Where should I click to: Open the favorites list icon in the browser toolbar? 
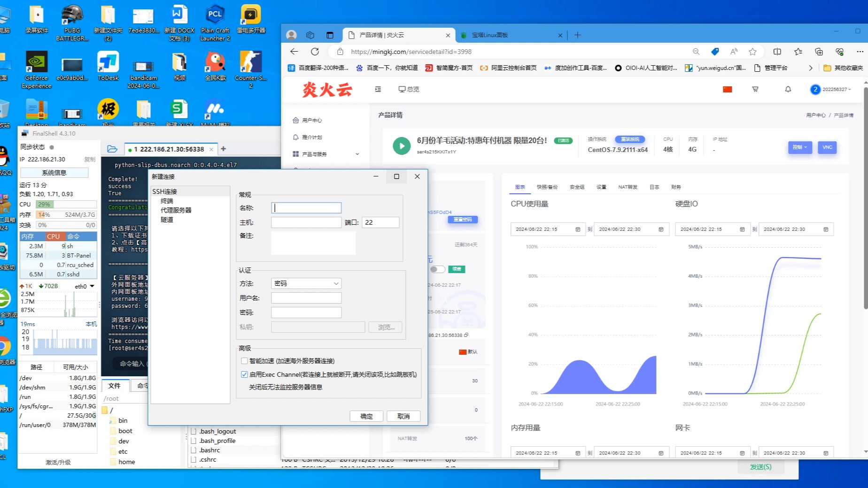pos(798,52)
